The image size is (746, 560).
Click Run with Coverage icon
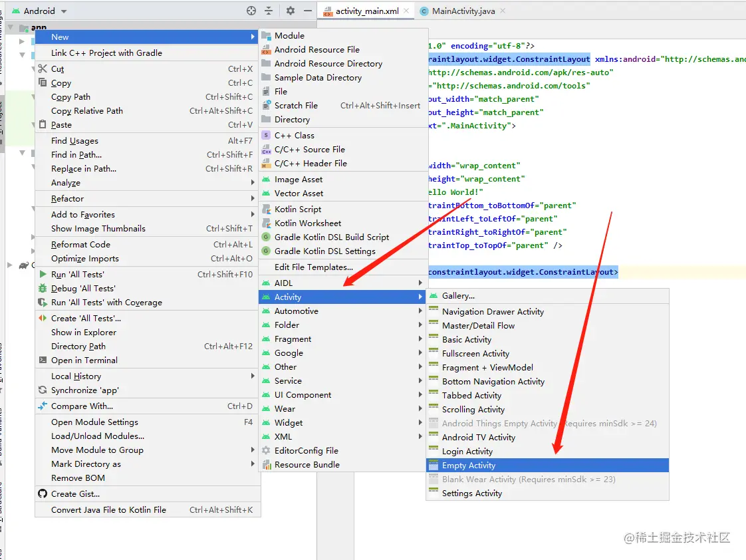click(43, 302)
